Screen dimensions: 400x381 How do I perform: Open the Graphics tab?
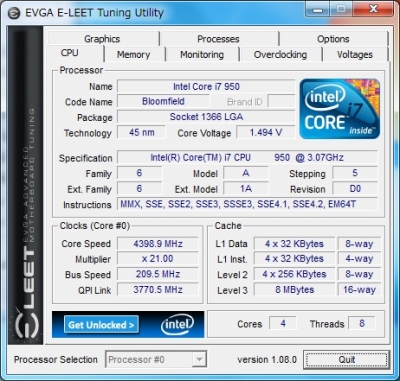(x=102, y=39)
